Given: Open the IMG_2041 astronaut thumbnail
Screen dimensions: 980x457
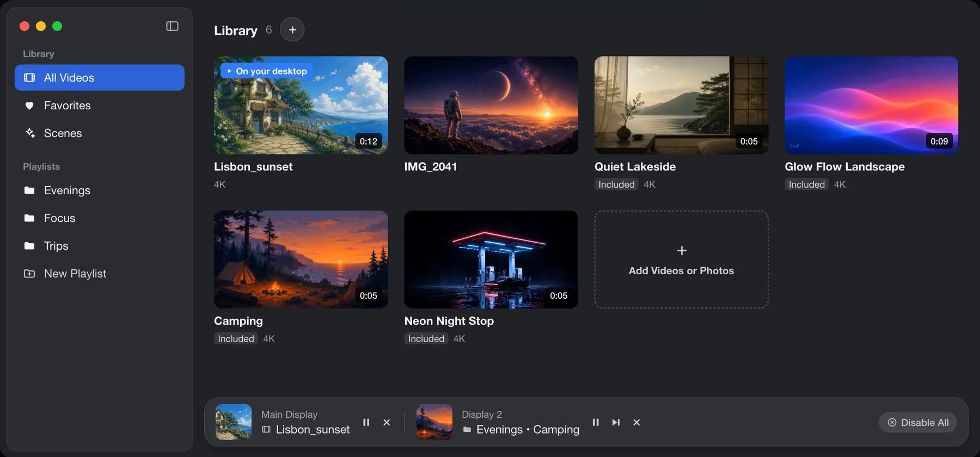Looking at the screenshot, I should point(491,106).
